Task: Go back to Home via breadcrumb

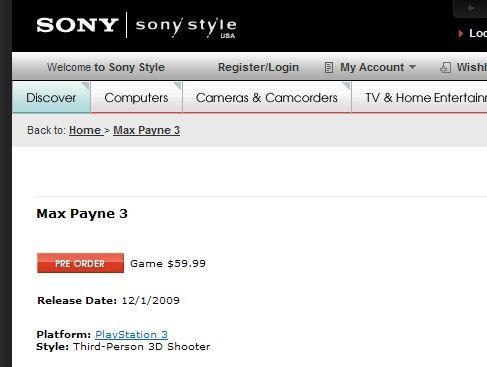Action: (x=85, y=130)
